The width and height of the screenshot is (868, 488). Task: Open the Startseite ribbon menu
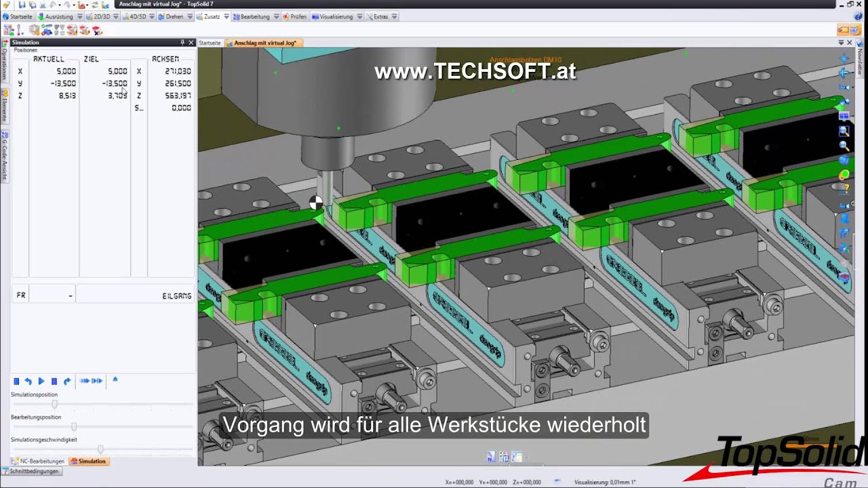click(x=18, y=16)
